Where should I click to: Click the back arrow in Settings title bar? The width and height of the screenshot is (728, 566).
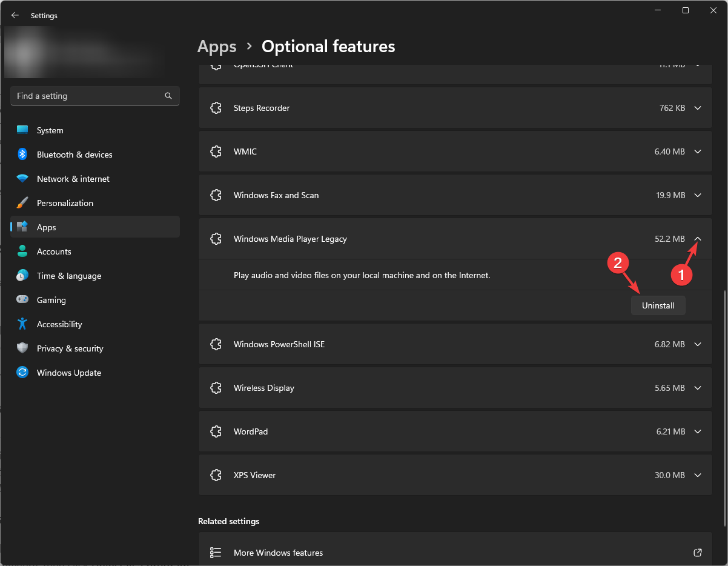tap(15, 16)
